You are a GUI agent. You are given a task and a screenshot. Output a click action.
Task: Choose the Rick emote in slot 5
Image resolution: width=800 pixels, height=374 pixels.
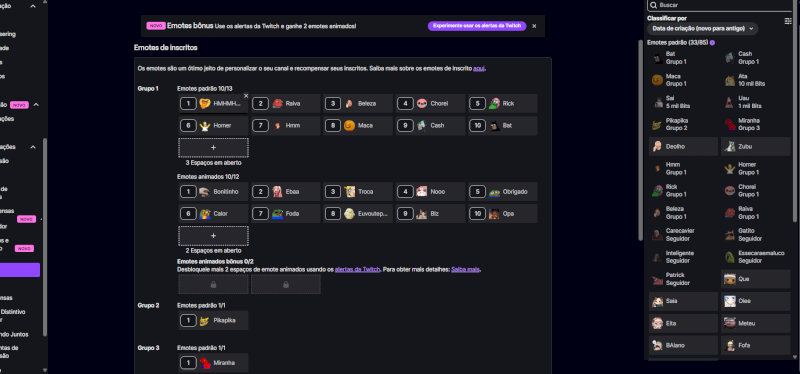click(503, 104)
